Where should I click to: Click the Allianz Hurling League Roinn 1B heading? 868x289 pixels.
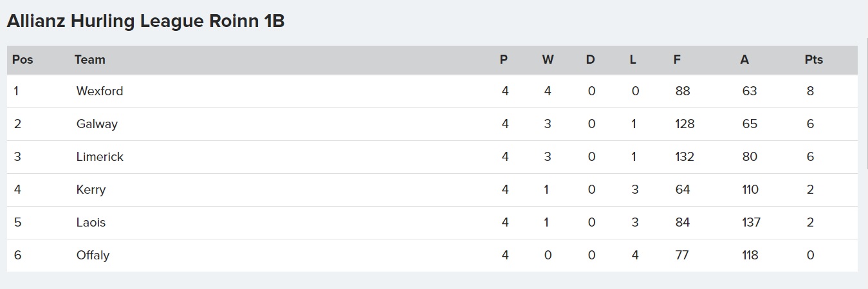145,21
